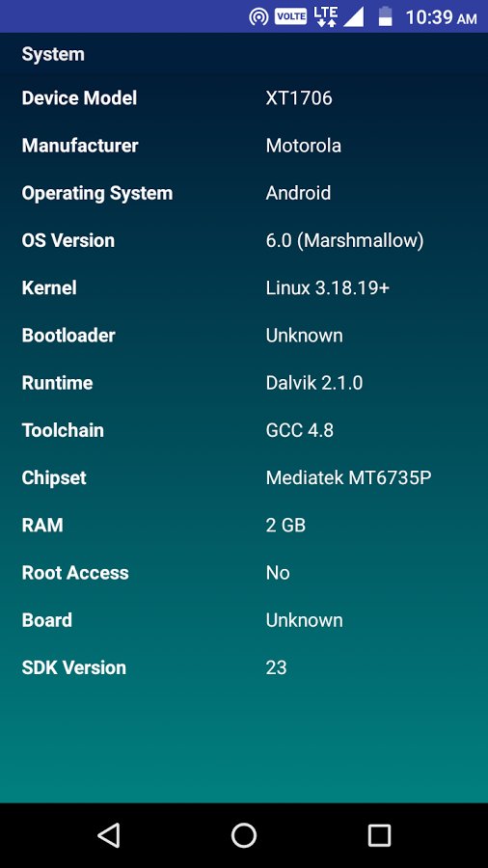
Task: Tap the signal strength triangle icon
Action: pos(353,16)
